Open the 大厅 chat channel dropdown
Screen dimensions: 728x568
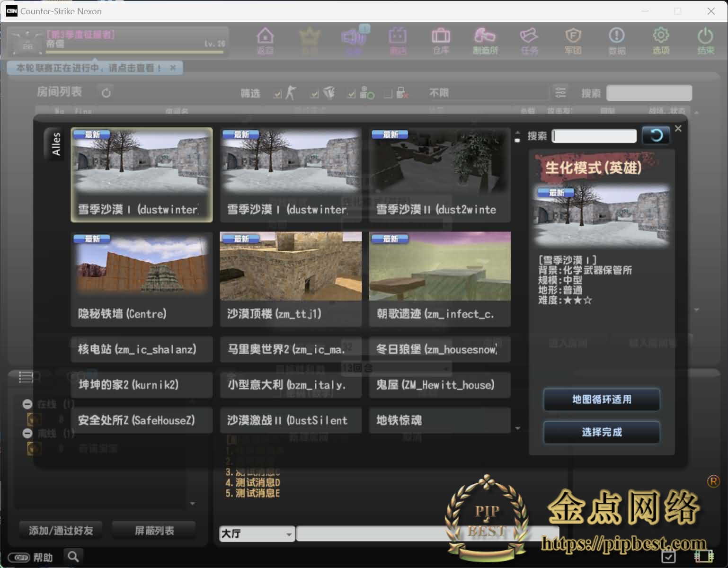click(x=257, y=533)
